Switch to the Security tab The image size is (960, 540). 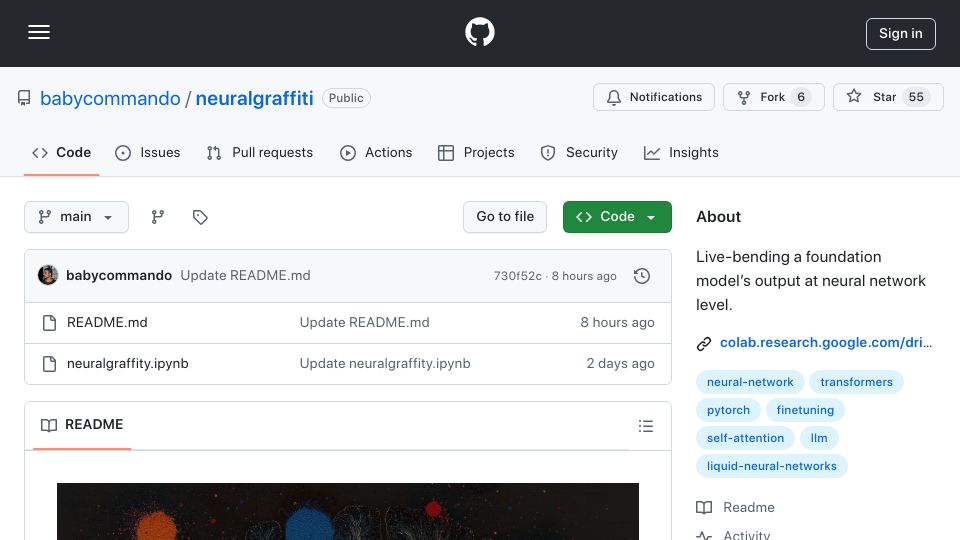(x=579, y=152)
